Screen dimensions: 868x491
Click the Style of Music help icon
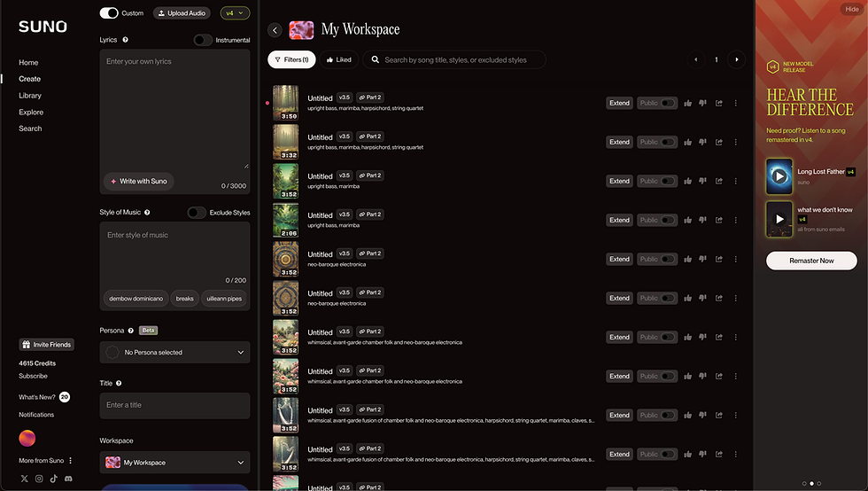pos(147,212)
